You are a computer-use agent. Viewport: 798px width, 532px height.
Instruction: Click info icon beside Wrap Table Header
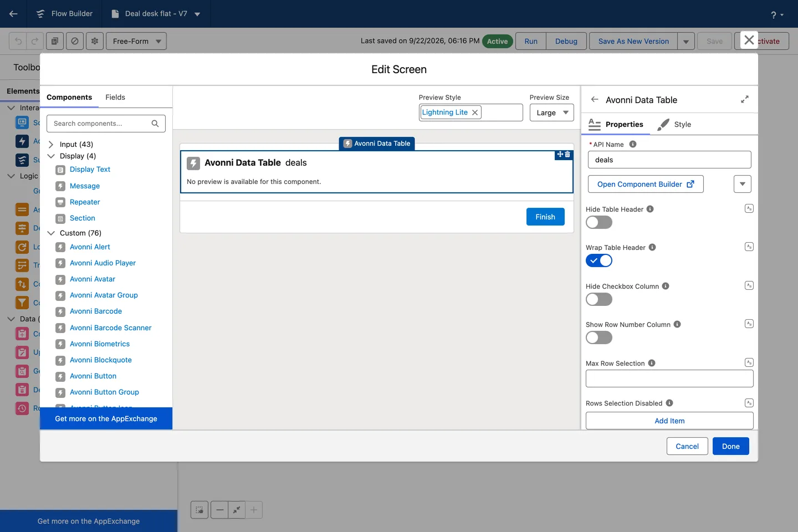coord(652,247)
